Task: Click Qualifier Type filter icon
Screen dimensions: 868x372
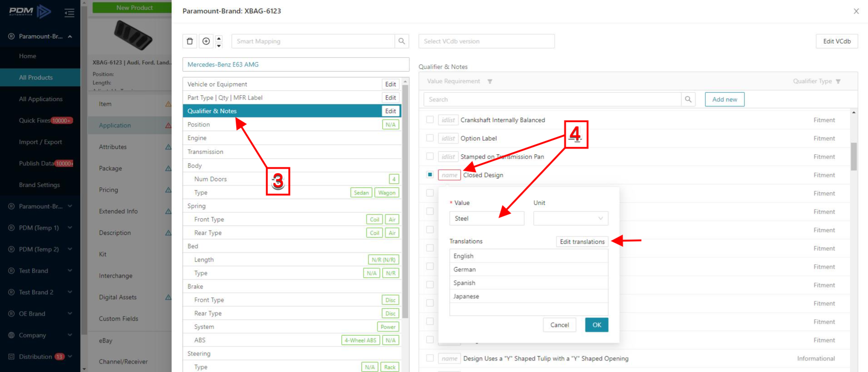Action: 838,81
